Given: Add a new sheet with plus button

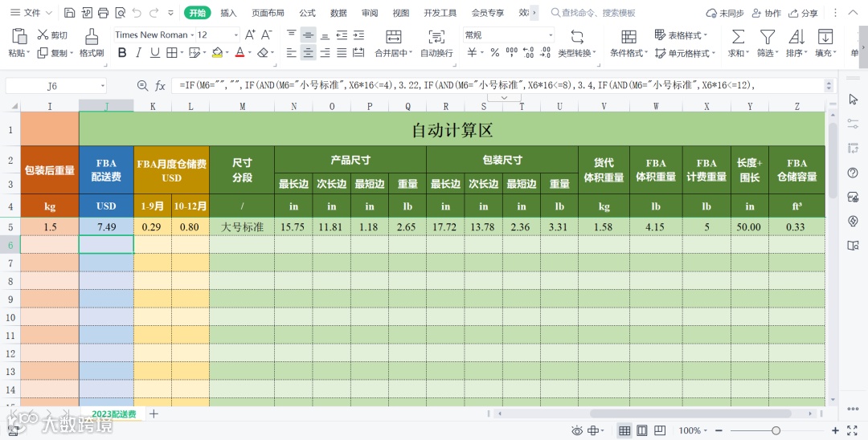Looking at the screenshot, I should [x=154, y=414].
